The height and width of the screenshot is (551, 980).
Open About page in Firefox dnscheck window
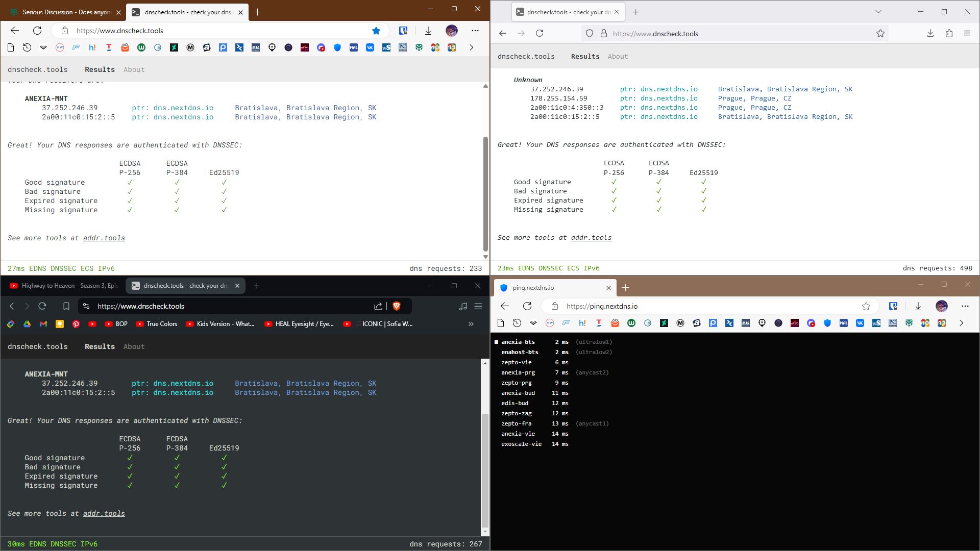tap(618, 57)
